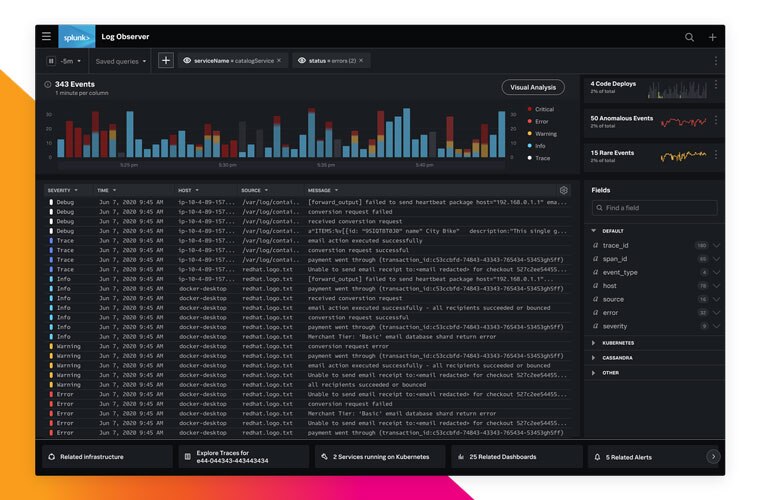
Task: Pause the live log stream
Action: tap(51, 61)
